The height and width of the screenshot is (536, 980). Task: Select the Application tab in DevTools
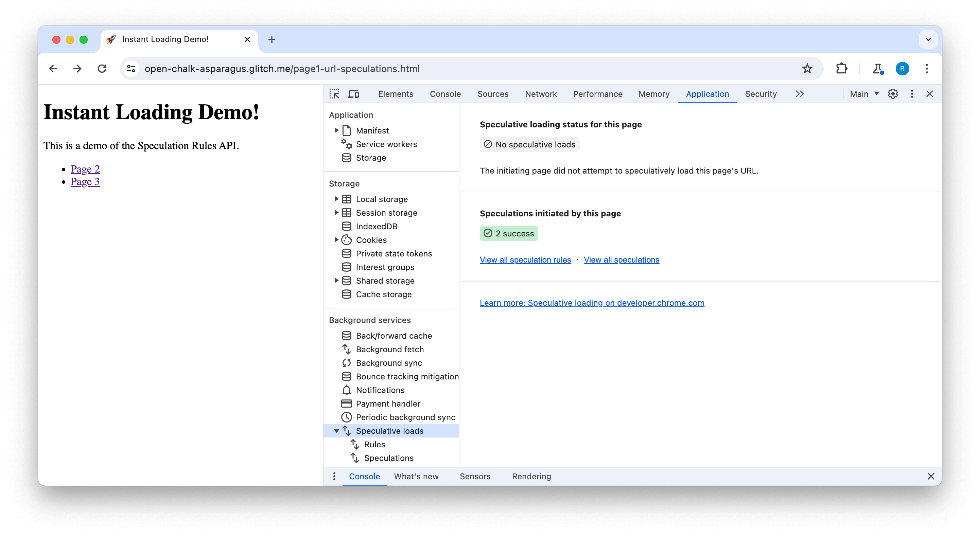click(707, 94)
